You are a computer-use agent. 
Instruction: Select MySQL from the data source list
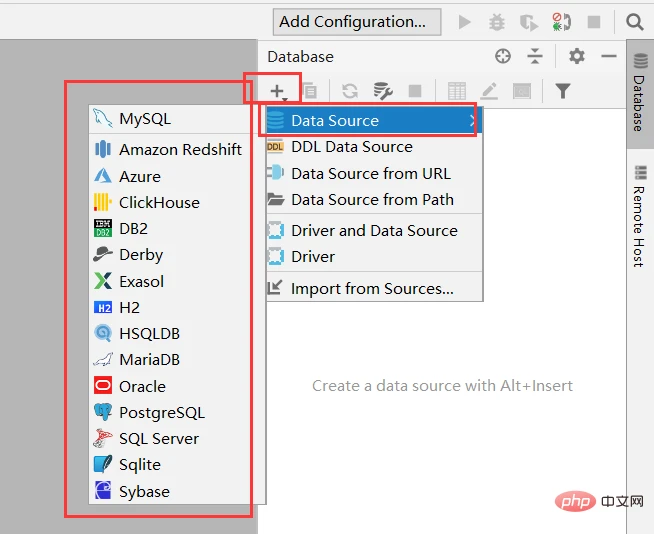pyautogui.click(x=145, y=119)
